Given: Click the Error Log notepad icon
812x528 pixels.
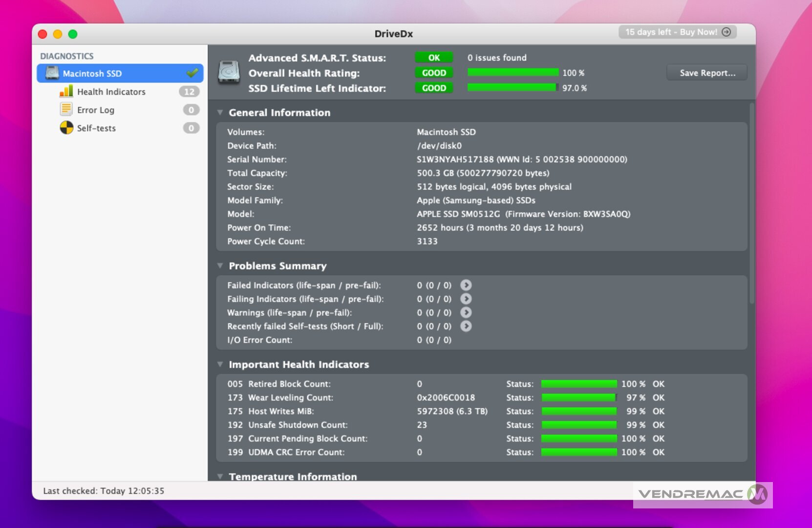Looking at the screenshot, I should coord(66,110).
